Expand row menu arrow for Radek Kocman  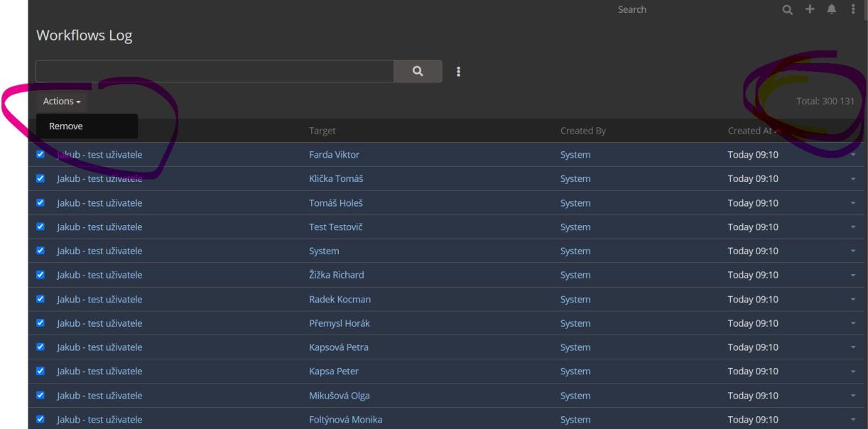(x=853, y=299)
